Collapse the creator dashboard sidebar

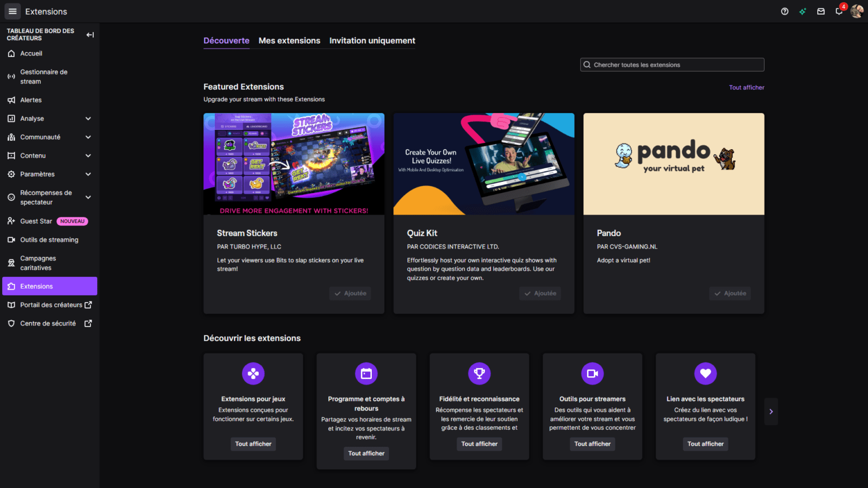[90, 34]
